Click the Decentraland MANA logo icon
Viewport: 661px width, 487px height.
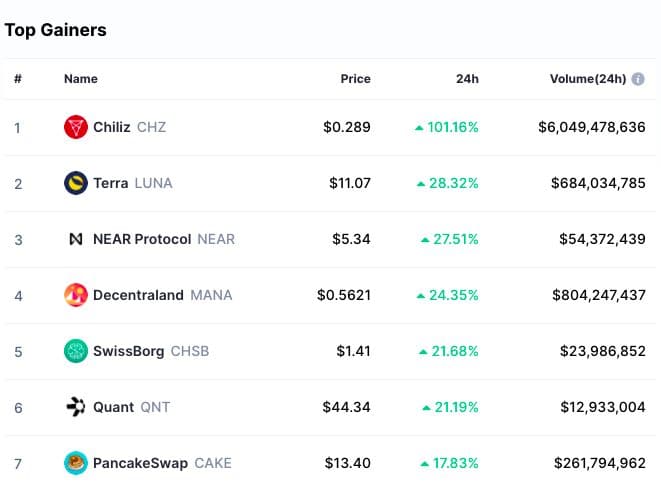75,295
